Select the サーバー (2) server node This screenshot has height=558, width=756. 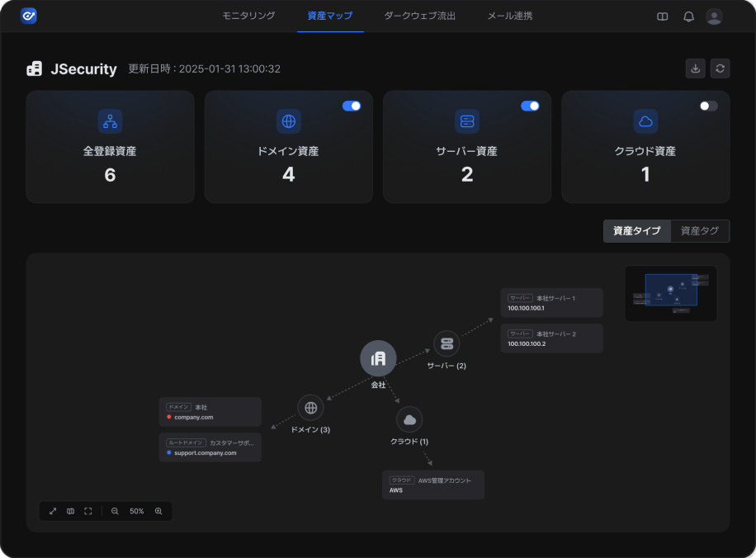447,343
